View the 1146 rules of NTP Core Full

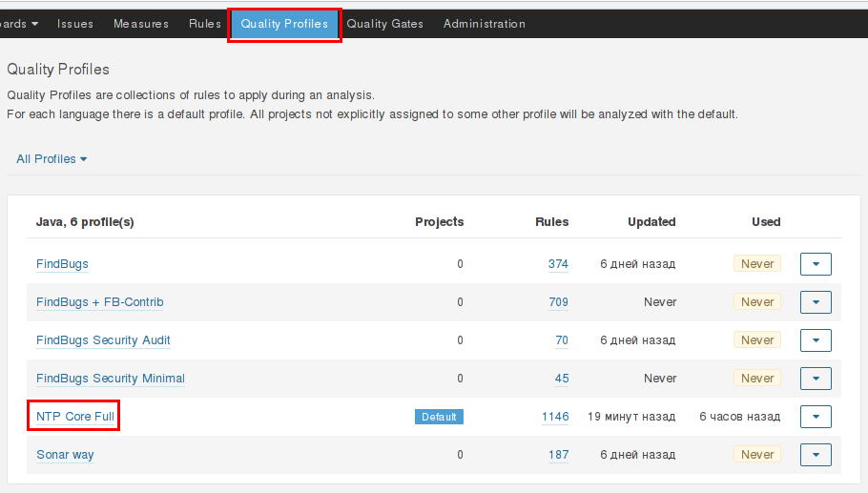555,417
